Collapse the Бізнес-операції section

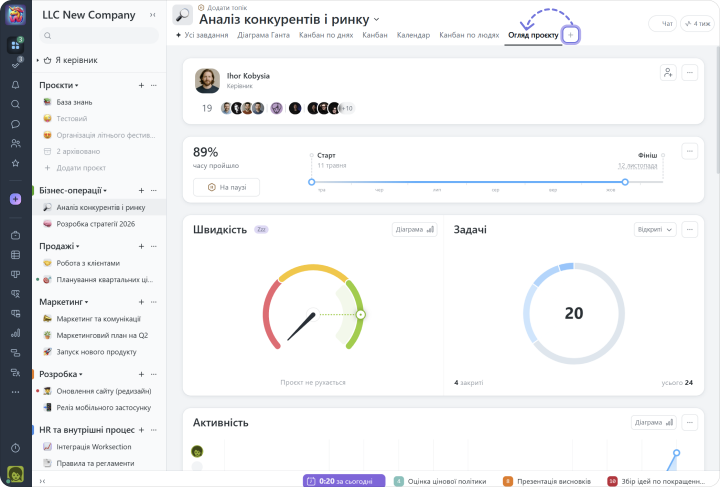[104, 190]
